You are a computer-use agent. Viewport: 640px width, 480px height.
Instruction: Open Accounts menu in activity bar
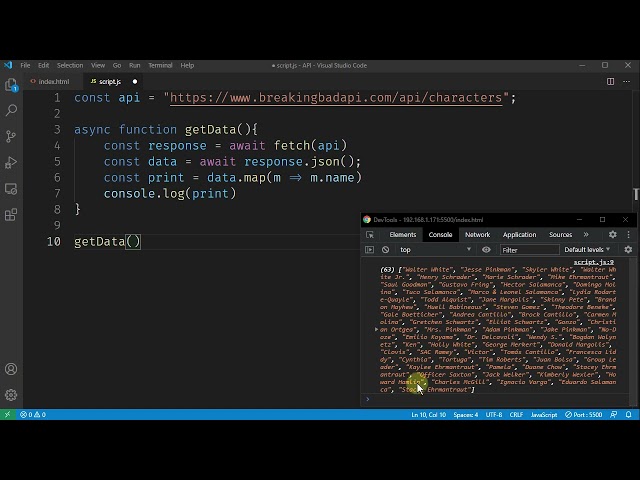[11, 369]
